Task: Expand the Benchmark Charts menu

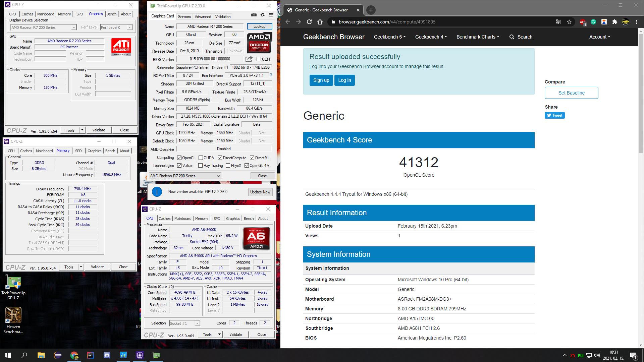Action: [478, 37]
